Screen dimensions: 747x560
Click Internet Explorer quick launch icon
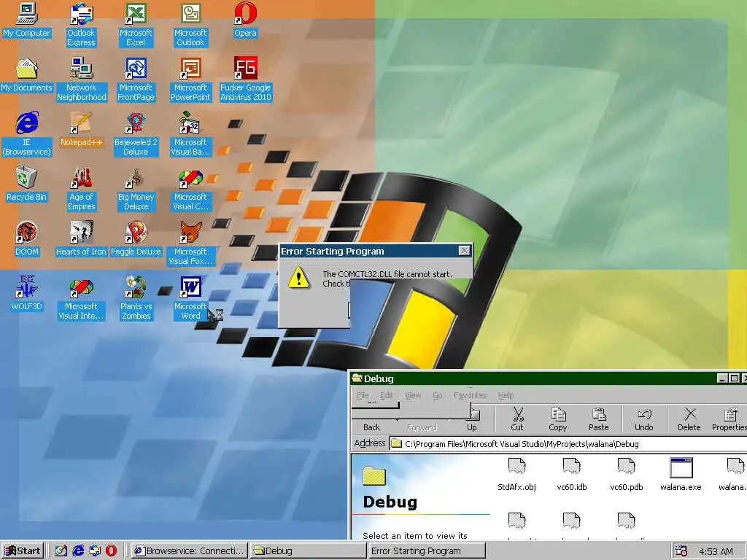pyautogui.click(x=78, y=551)
